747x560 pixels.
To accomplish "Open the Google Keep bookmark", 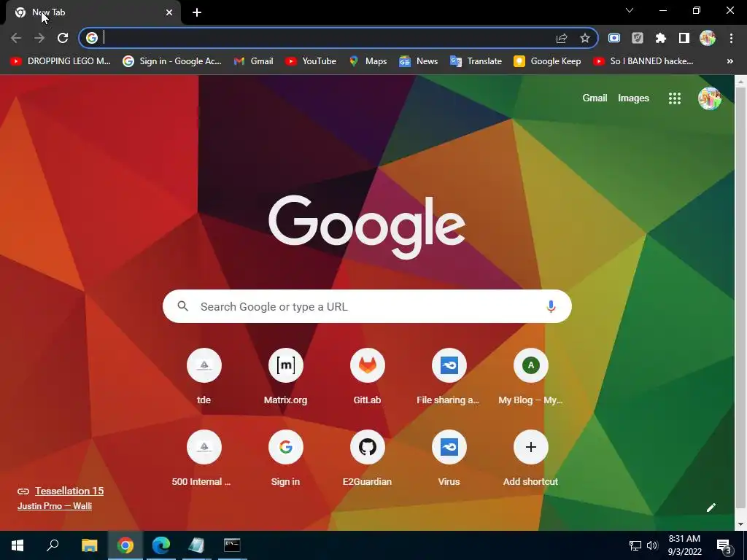I will (547, 61).
